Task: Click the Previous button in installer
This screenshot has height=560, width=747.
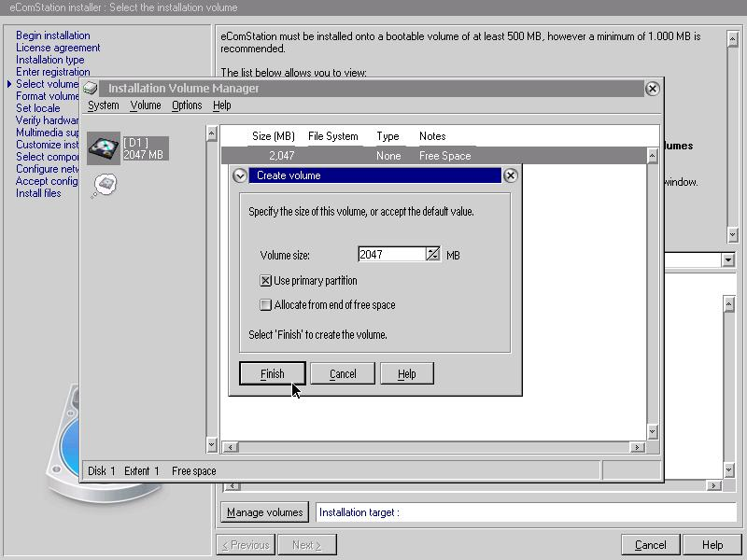Action: tap(247, 545)
